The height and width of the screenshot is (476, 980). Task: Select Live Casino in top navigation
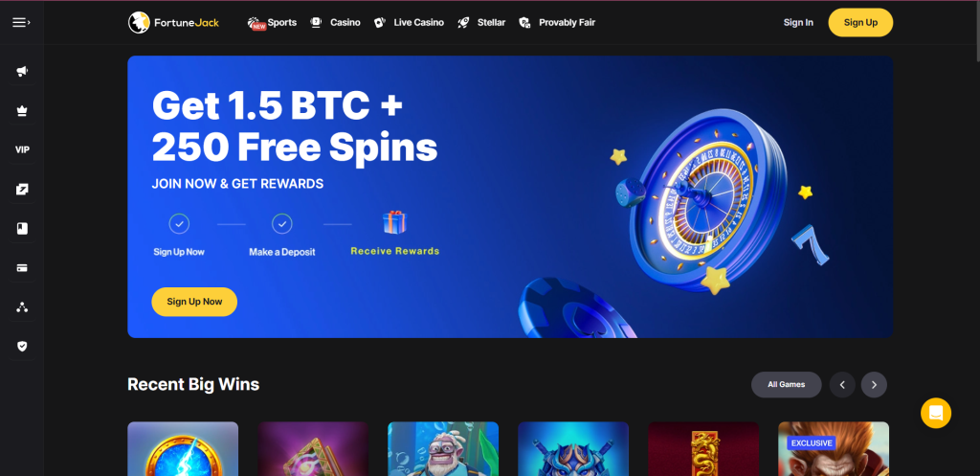tap(409, 23)
